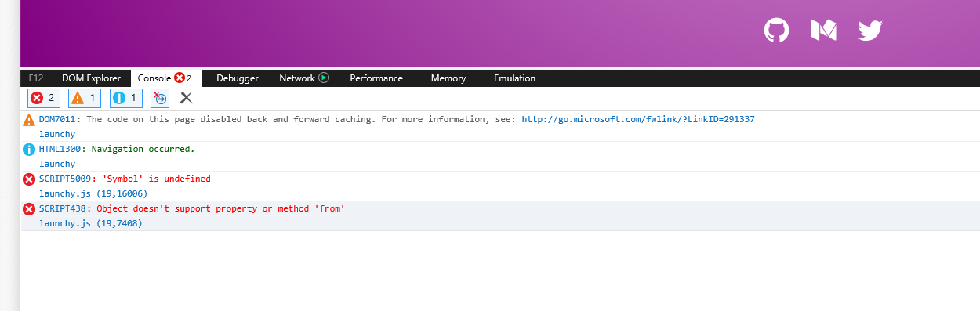Click the green play icon beside Network

pyautogui.click(x=324, y=78)
